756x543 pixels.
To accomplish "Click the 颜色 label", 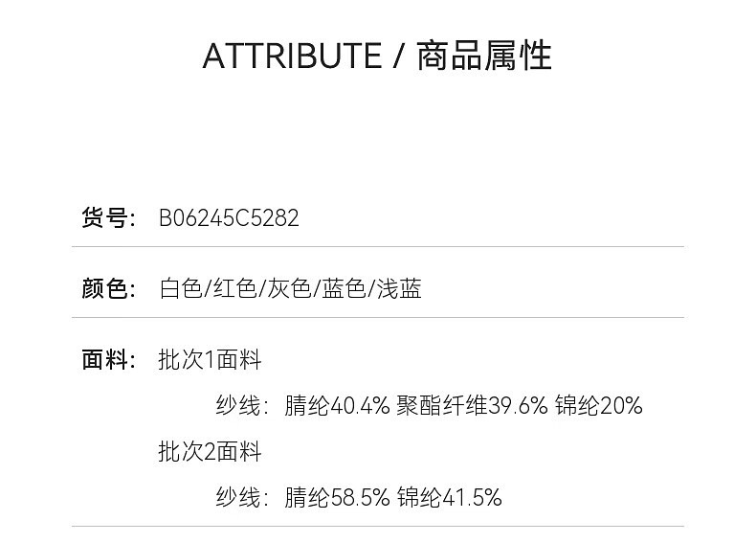I will (104, 288).
